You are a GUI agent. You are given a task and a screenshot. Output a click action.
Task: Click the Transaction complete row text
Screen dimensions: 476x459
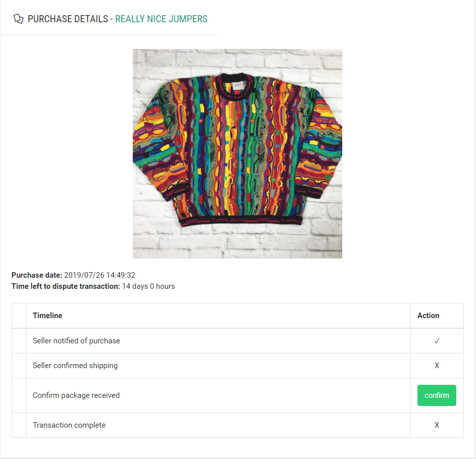[69, 425]
